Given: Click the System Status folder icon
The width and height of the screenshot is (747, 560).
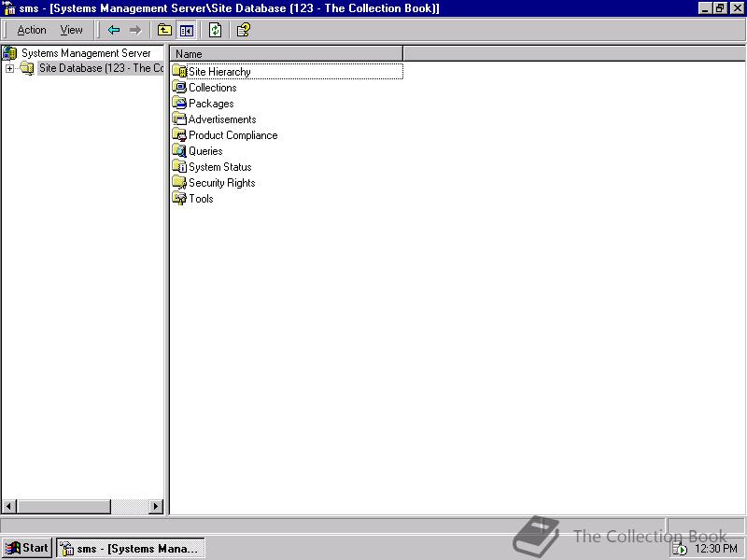Looking at the screenshot, I should [179, 166].
